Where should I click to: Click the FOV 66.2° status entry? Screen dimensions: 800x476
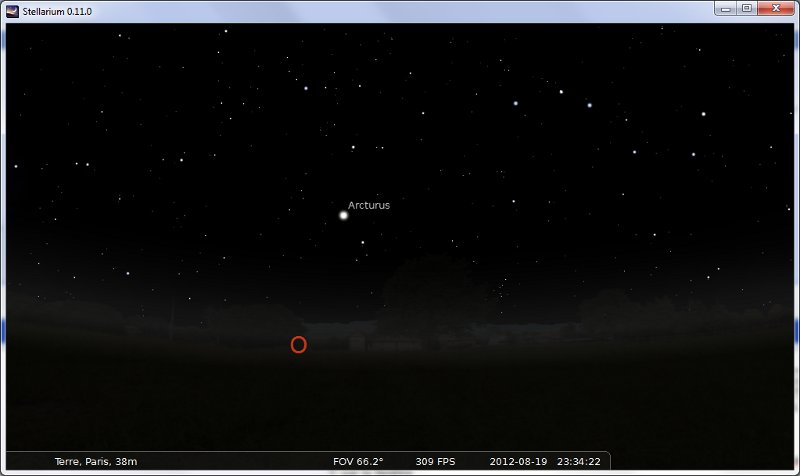(358, 462)
